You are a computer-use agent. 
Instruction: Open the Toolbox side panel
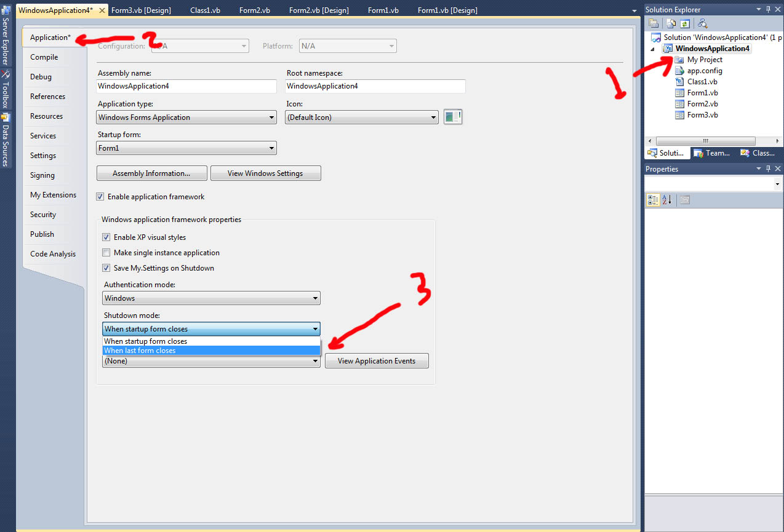[6, 91]
